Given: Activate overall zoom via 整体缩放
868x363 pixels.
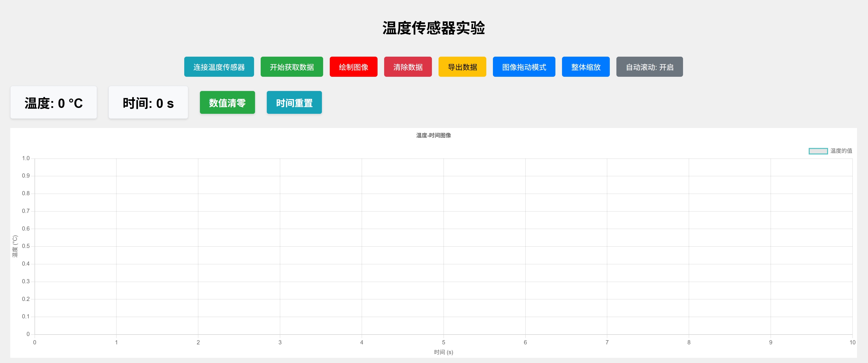Looking at the screenshot, I should click(586, 67).
